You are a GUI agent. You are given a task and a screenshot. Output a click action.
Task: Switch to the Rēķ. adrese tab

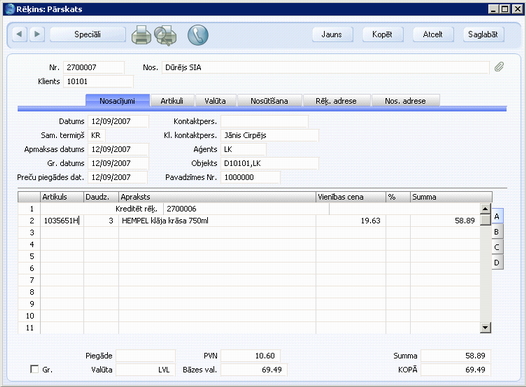pos(336,101)
